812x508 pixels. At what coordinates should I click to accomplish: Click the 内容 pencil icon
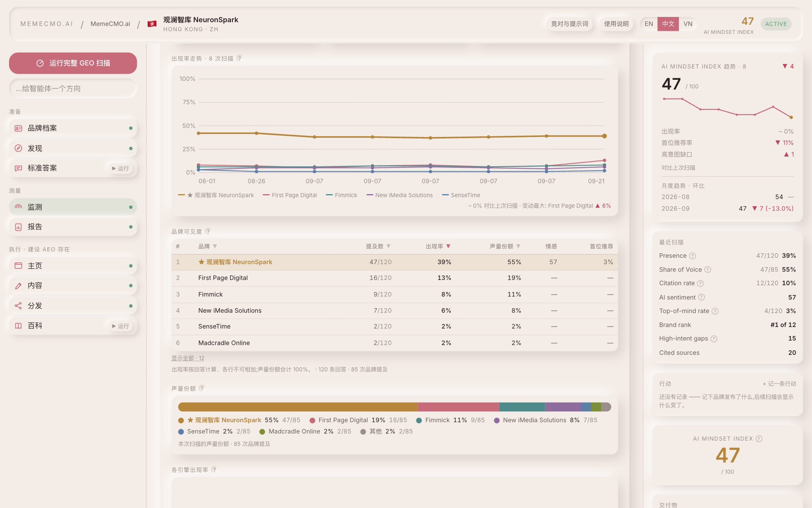18,286
